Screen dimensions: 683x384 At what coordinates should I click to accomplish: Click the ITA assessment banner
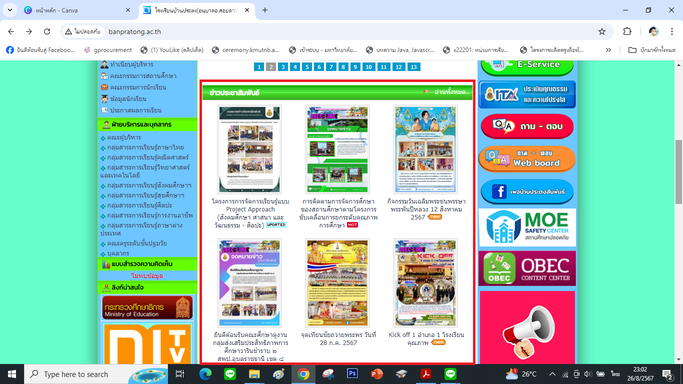click(x=527, y=94)
